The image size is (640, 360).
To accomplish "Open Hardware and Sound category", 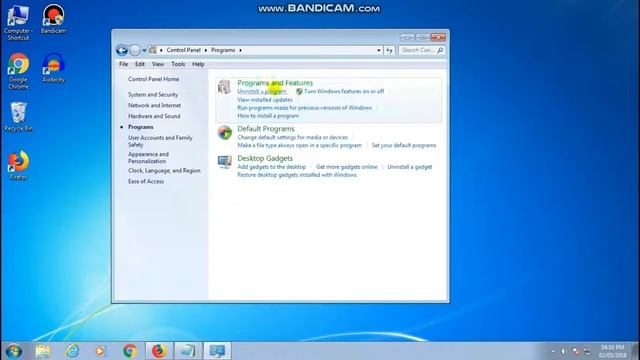I will [154, 116].
